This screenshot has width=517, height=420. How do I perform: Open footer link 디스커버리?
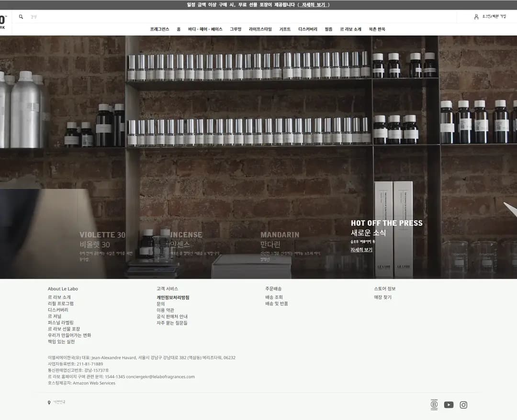click(x=58, y=309)
